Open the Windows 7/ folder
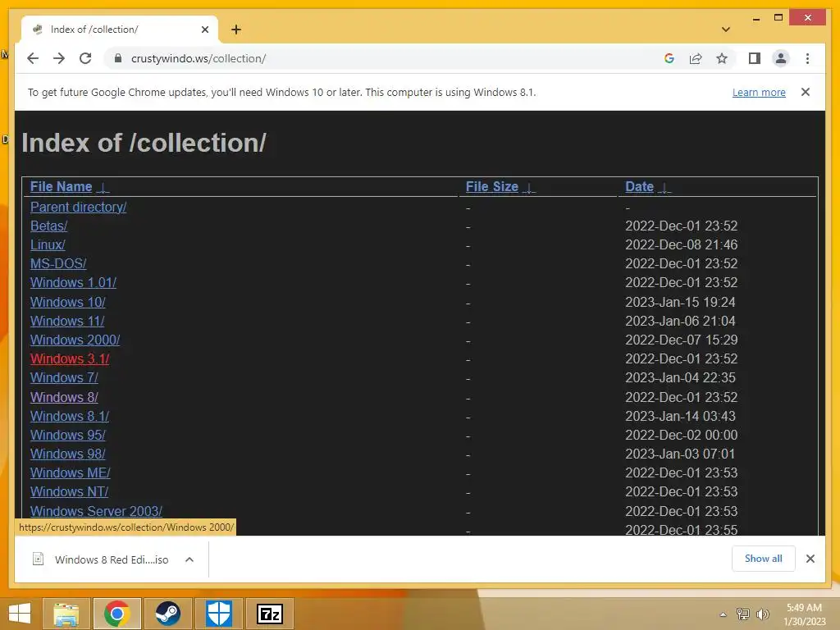Screen dimensions: 840x630 pyautogui.click(x=64, y=377)
